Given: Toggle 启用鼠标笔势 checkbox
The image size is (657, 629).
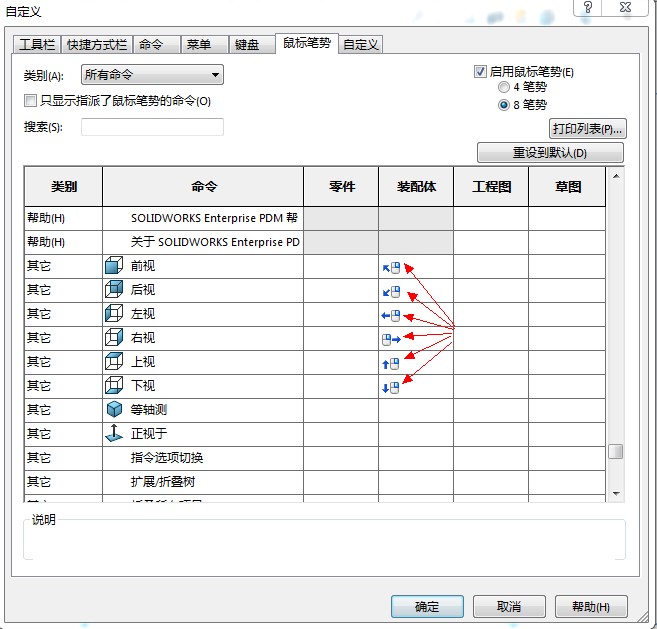Looking at the screenshot, I should point(480,72).
